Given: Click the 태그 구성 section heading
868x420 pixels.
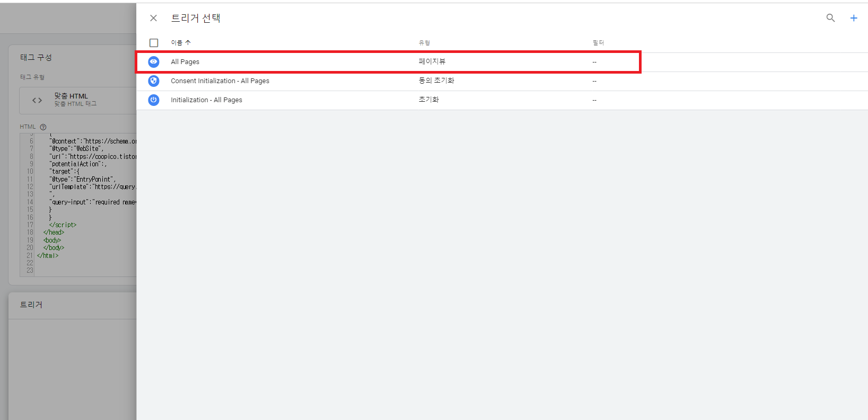Looking at the screenshot, I should click(x=36, y=57).
